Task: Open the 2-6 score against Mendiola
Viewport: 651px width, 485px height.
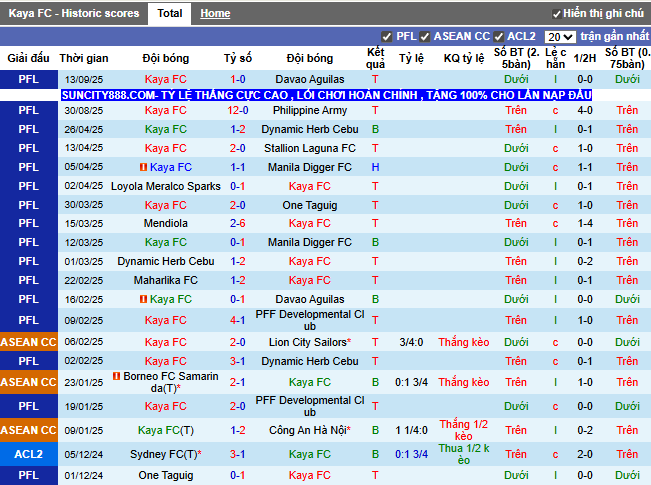Action: [238, 223]
